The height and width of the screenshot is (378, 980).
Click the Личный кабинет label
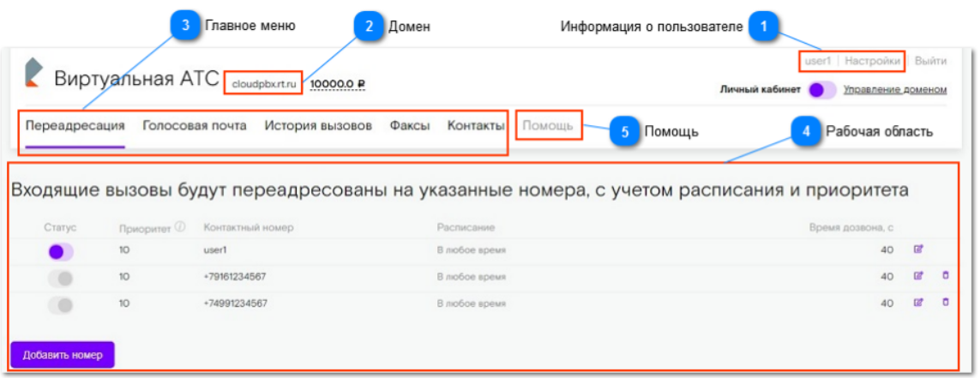pyautogui.click(x=761, y=89)
